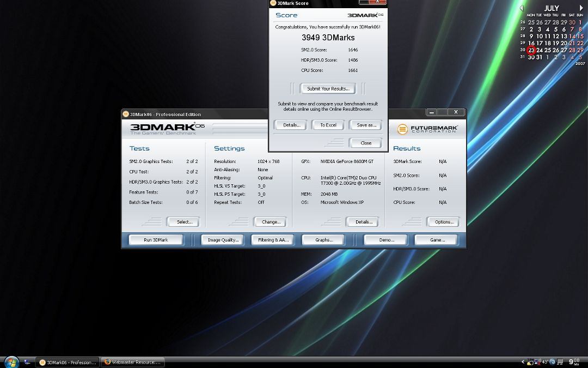Click Feature Tests 0 of 7 row
This screenshot has width=588, height=368.
163,192
